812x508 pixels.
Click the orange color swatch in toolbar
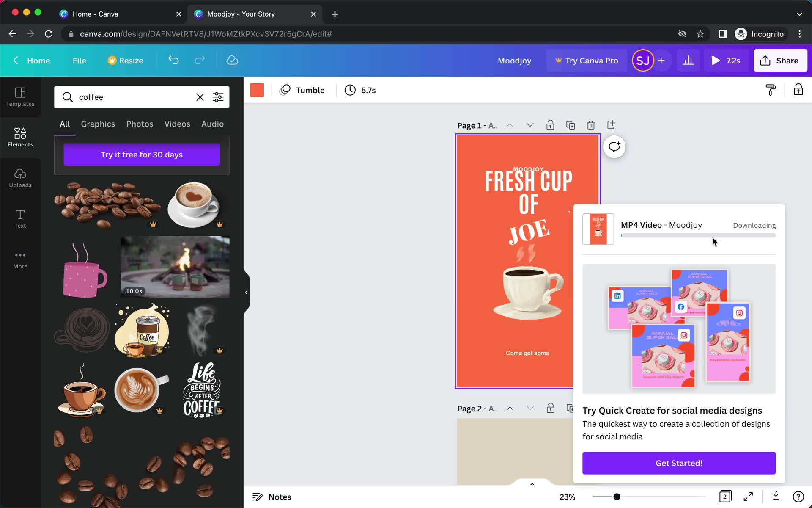(x=257, y=90)
